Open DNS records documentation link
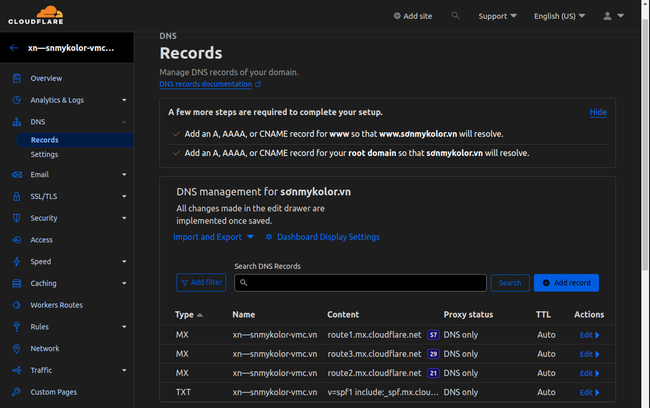 pos(206,84)
